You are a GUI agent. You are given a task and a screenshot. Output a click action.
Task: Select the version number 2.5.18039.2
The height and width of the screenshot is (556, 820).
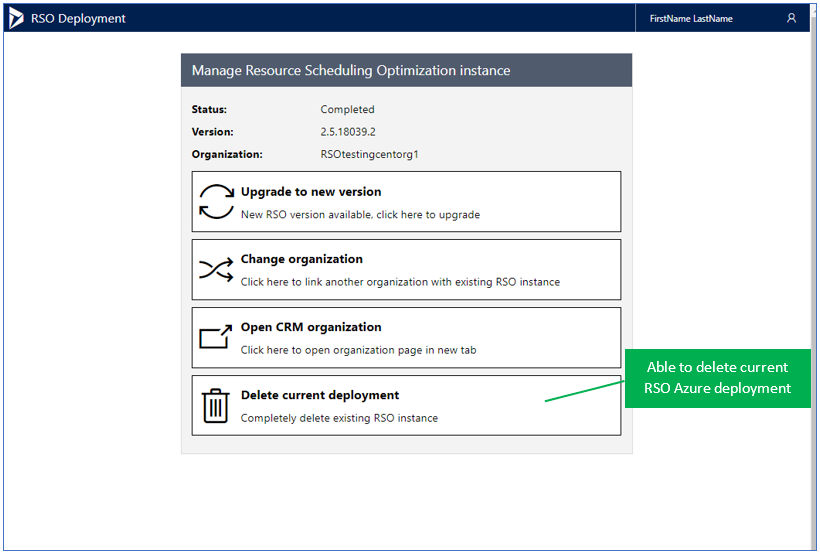pyautogui.click(x=348, y=132)
